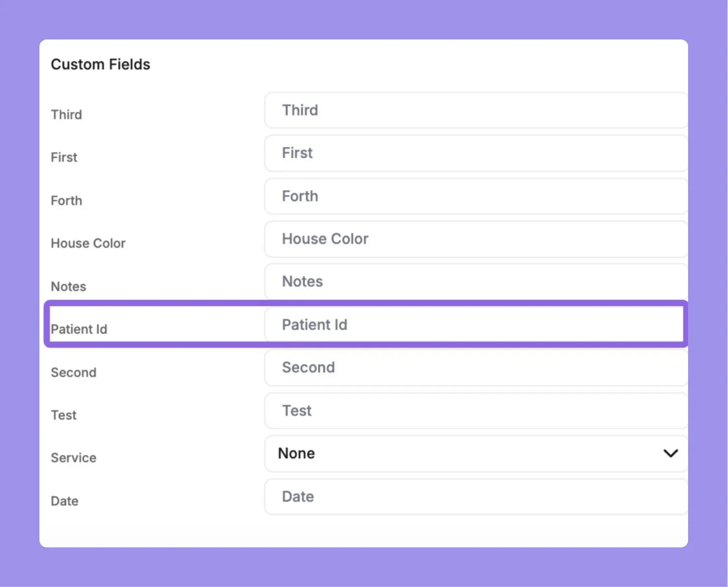This screenshot has height=587, width=728.
Task: Click the Third input field
Action: pyautogui.click(x=476, y=110)
